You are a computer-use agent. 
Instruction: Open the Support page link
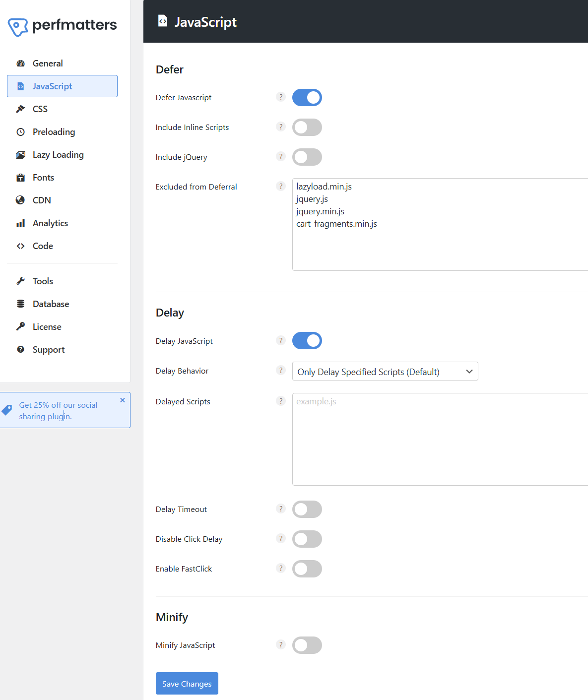[x=48, y=349]
